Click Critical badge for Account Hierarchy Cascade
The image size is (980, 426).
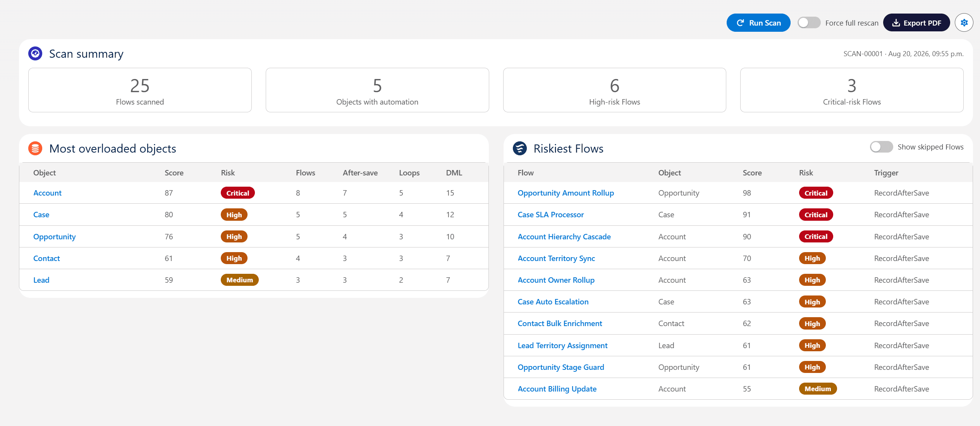(816, 237)
